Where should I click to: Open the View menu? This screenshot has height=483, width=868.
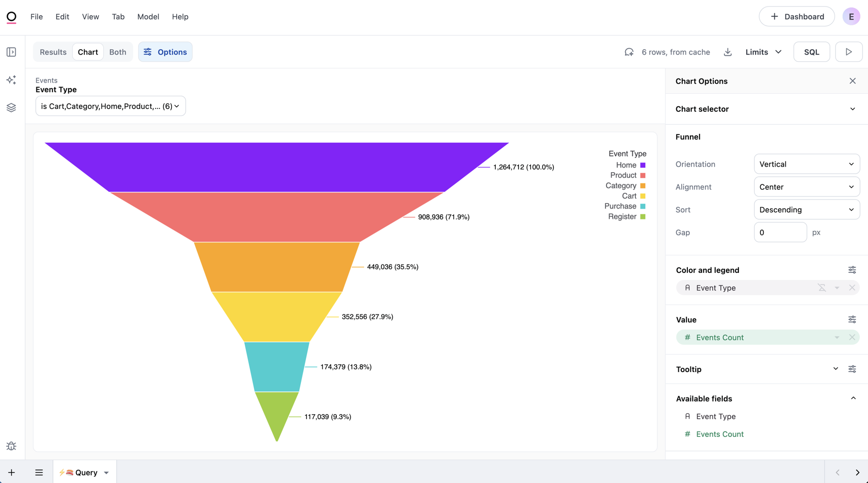tap(91, 17)
